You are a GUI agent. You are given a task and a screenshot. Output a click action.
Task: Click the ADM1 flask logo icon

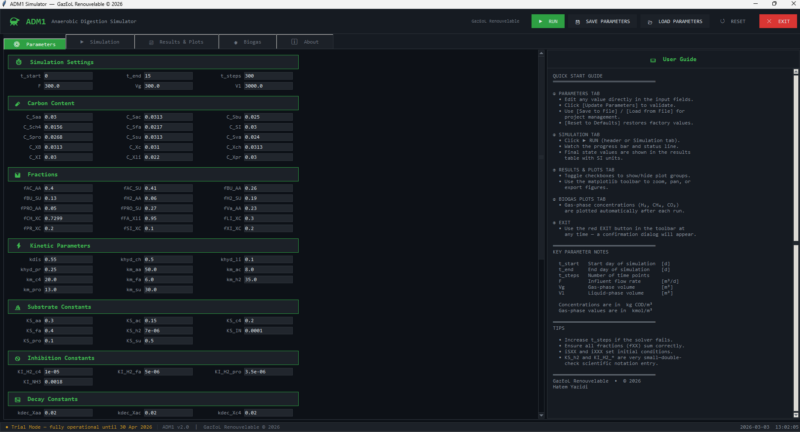[14, 20]
